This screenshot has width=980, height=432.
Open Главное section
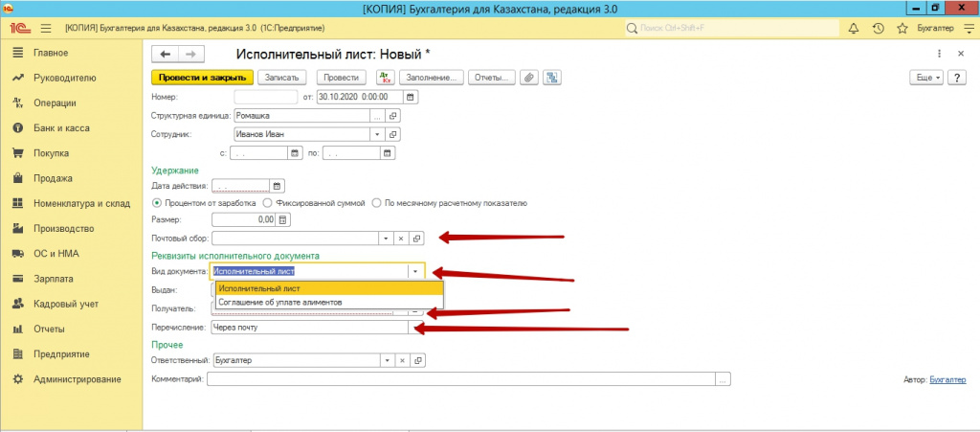[51, 53]
